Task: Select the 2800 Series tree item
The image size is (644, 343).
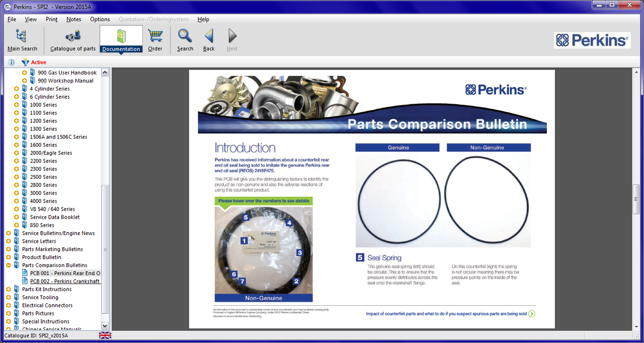Action: [x=43, y=185]
